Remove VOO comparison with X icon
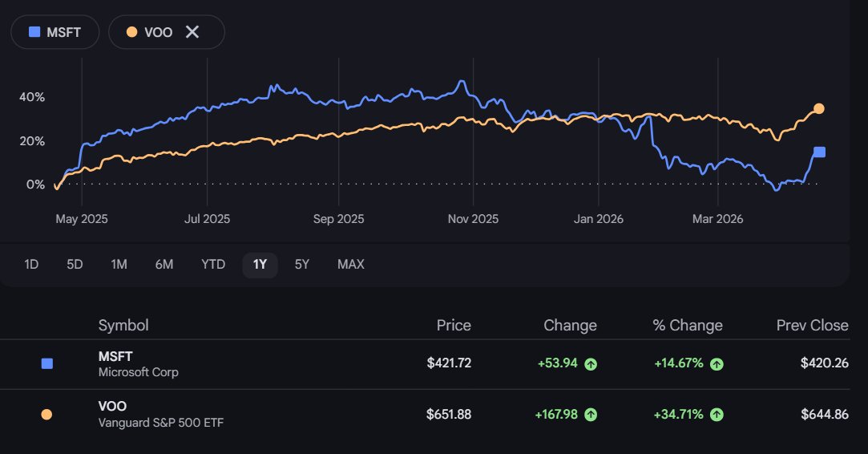This screenshot has height=454, width=868. [x=192, y=32]
